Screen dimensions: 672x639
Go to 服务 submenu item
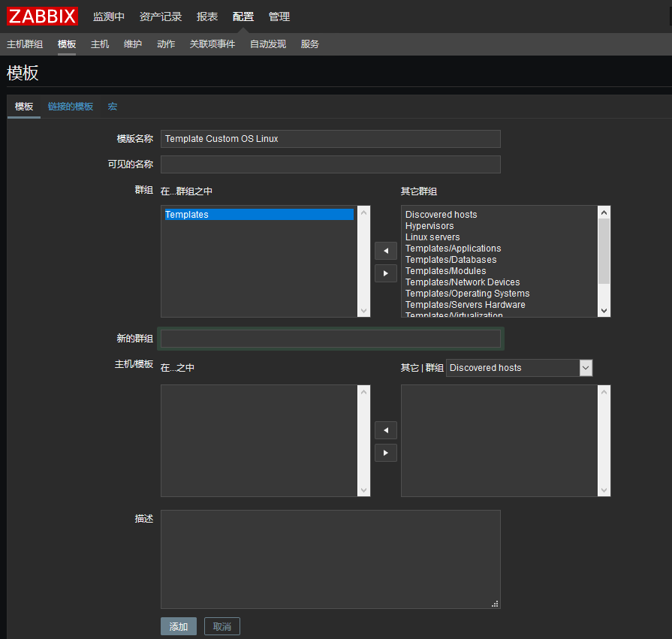coord(310,44)
